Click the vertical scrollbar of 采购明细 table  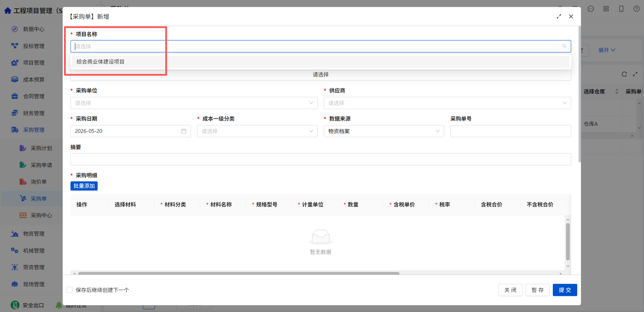[568, 241]
